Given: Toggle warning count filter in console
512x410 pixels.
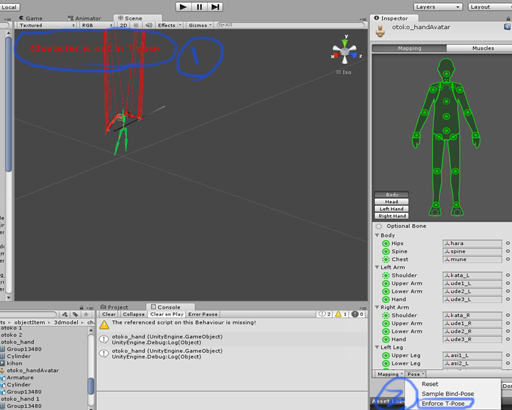Looking at the screenshot, I should click(x=341, y=314).
